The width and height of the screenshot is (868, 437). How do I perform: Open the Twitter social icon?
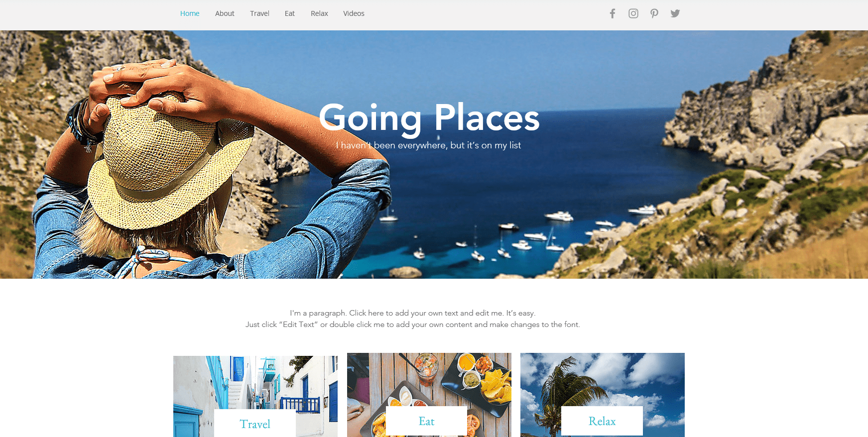(675, 13)
